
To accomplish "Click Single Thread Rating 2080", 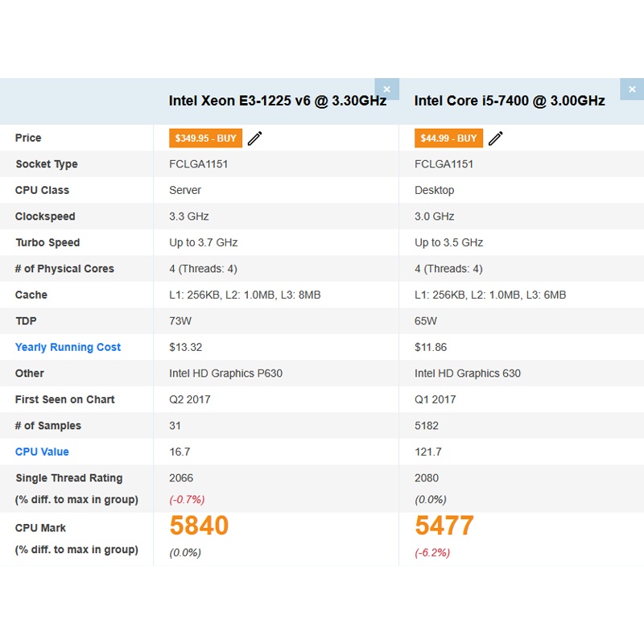I will pos(427,478).
